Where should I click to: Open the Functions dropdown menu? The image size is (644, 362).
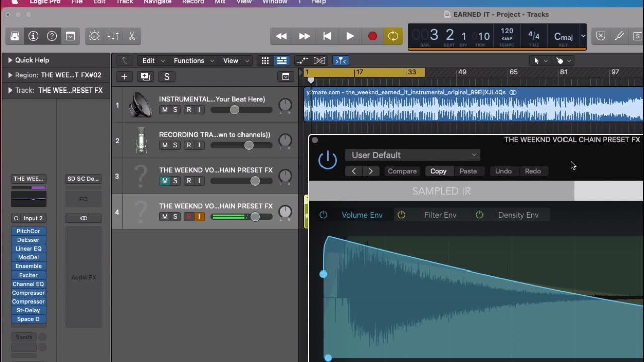coord(194,61)
